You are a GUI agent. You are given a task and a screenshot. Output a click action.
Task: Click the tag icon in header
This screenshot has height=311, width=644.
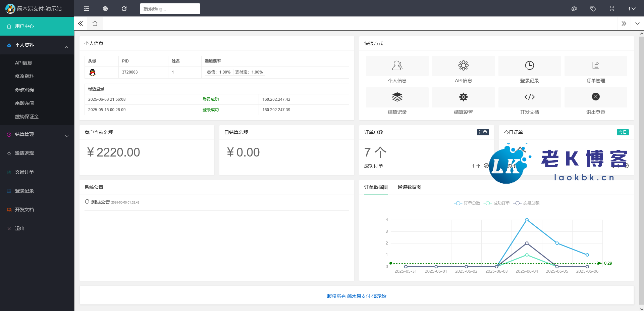[593, 9]
